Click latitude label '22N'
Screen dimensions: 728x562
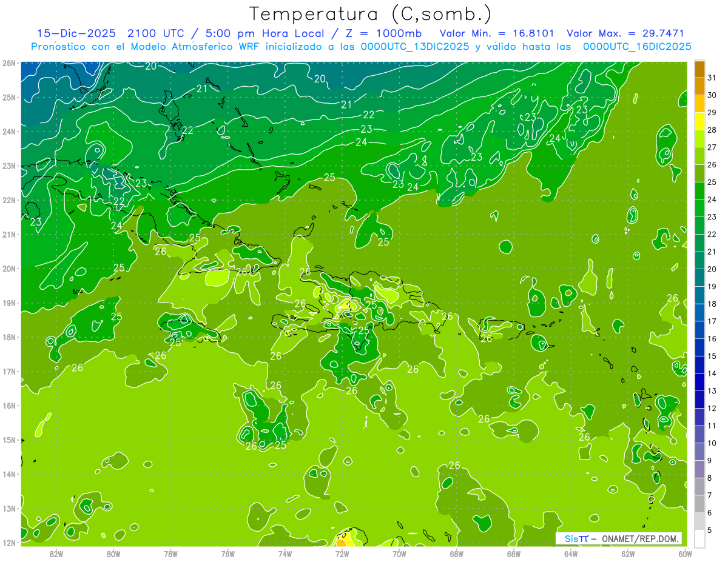9,200
